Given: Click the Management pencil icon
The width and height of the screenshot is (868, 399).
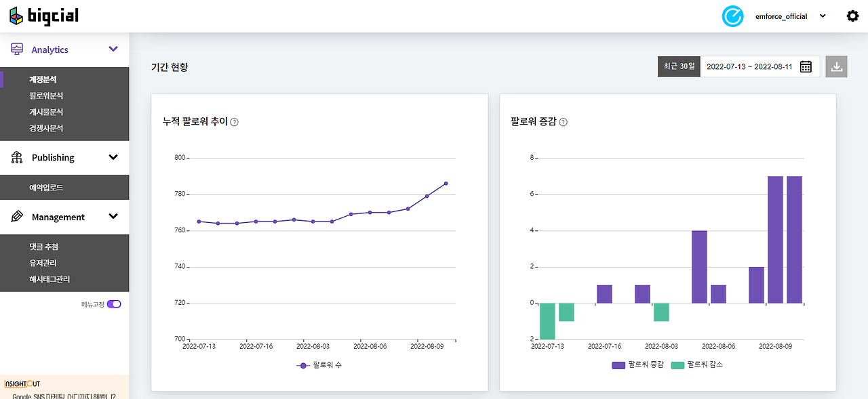Looking at the screenshot, I should click(17, 217).
